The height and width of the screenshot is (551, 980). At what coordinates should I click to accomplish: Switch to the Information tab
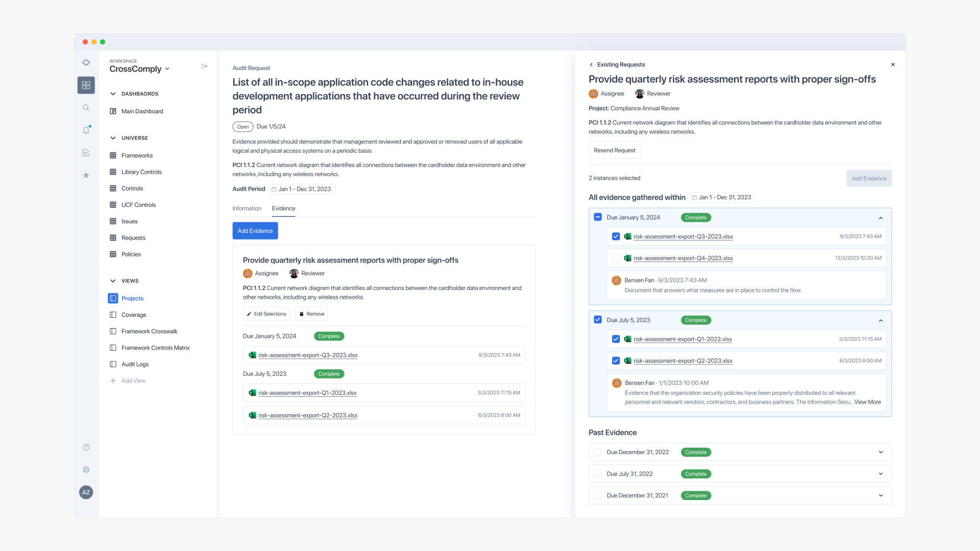click(x=246, y=209)
